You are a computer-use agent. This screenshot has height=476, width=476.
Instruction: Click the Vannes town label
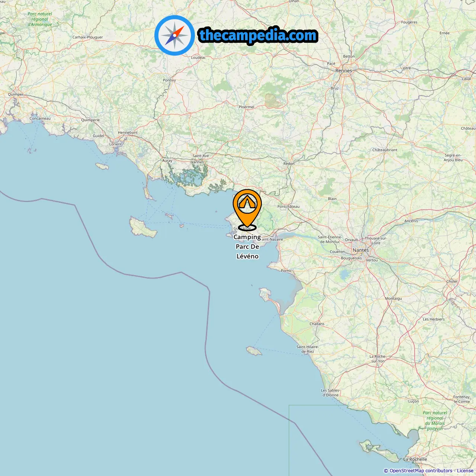point(197,162)
